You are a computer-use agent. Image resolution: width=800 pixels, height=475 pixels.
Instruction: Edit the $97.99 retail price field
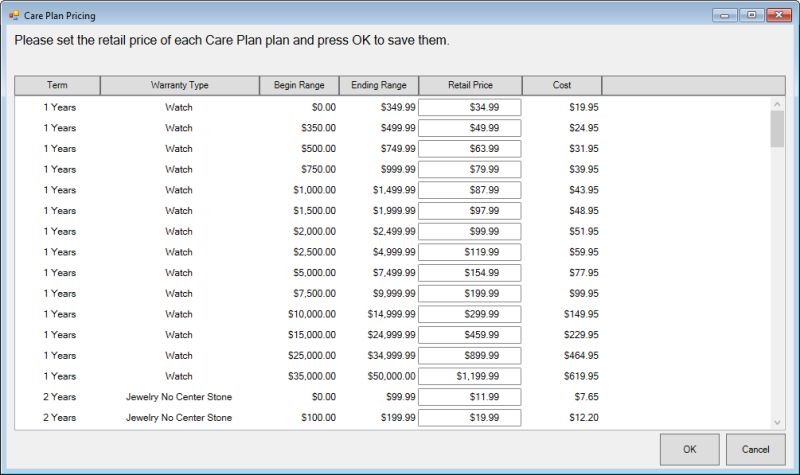point(469,211)
